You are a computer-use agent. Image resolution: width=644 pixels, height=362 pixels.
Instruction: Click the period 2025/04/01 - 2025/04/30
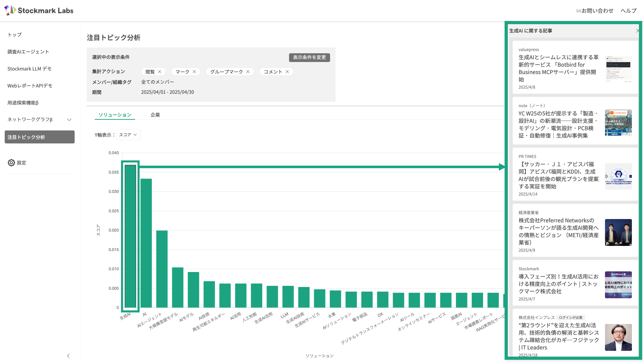168,92
